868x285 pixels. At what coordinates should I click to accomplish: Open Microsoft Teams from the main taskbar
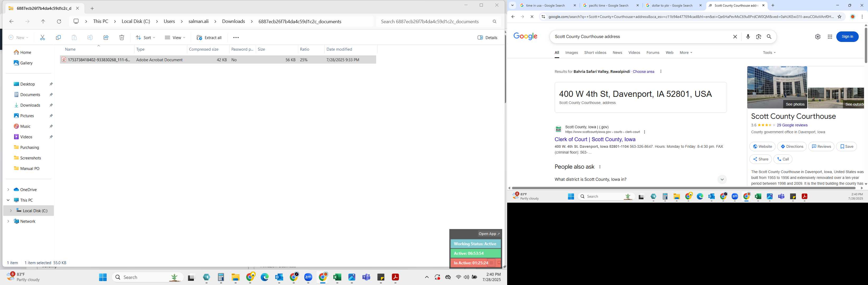(x=366, y=277)
